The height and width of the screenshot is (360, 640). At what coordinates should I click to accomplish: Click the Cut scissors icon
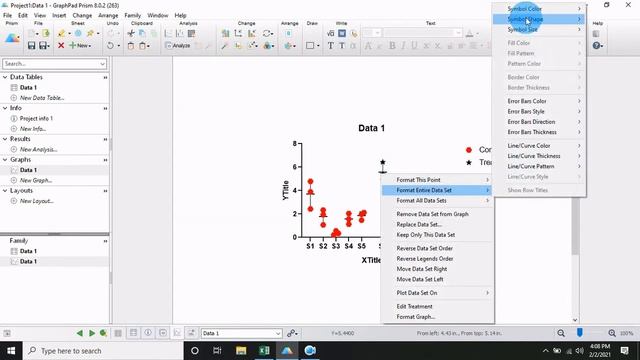point(131,33)
